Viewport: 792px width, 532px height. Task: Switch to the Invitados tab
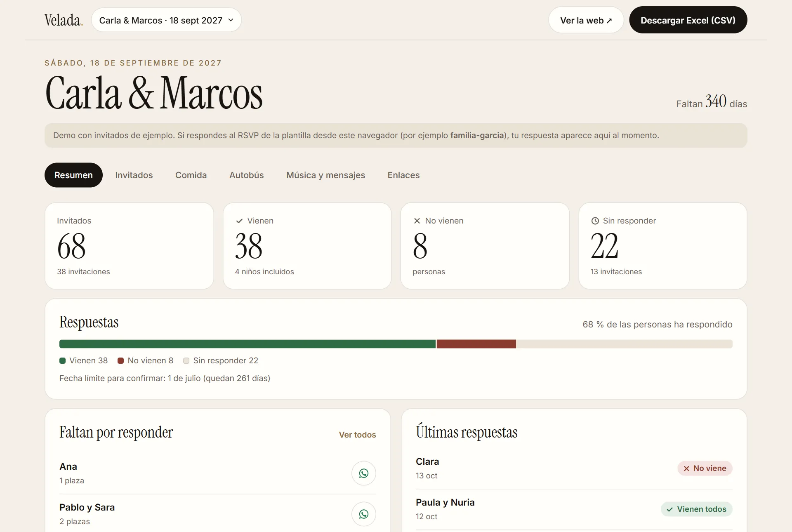click(134, 175)
